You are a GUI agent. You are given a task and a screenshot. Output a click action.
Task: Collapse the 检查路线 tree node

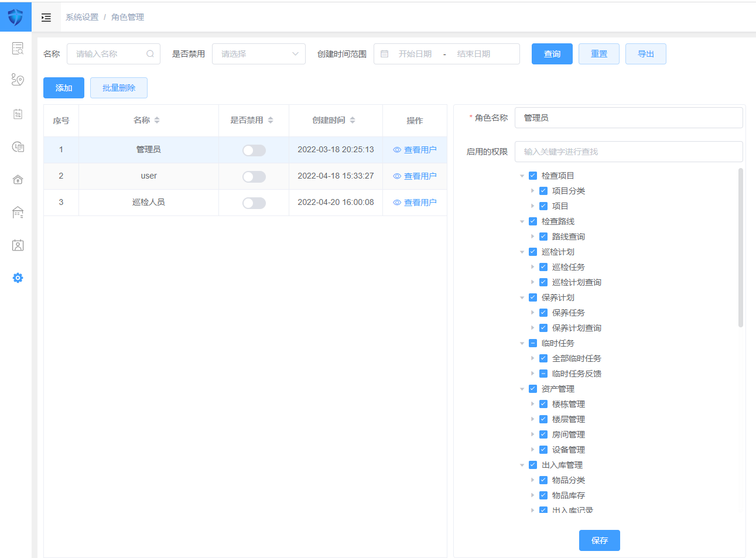tap(522, 221)
